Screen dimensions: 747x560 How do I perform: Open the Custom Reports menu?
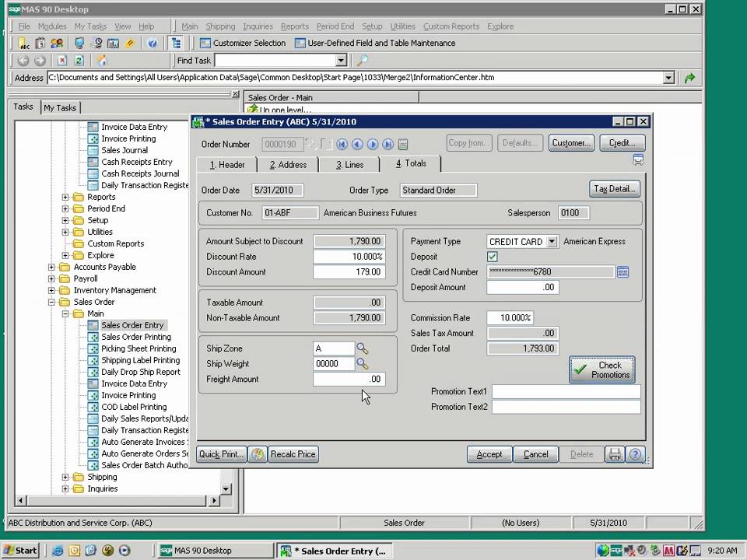[451, 26]
